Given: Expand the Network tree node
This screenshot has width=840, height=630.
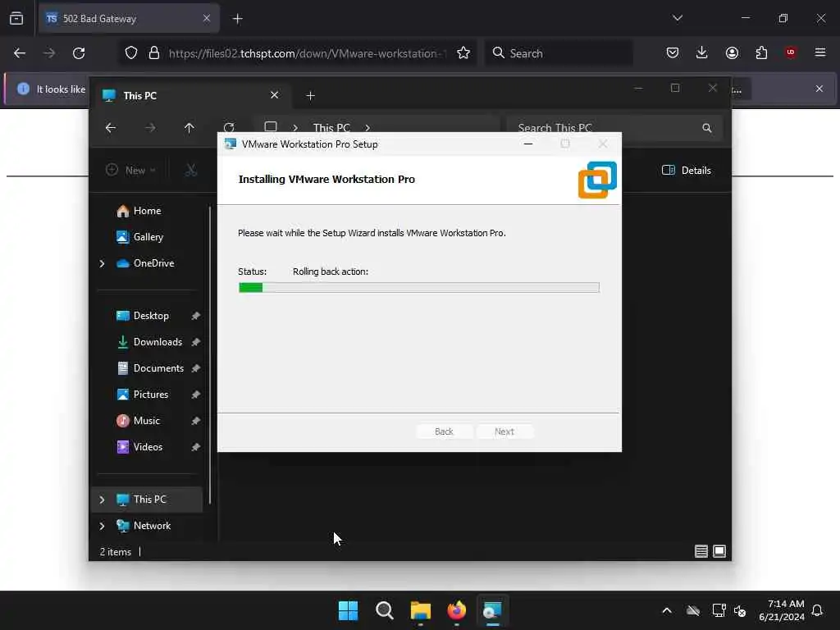Looking at the screenshot, I should [x=102, y=526].
